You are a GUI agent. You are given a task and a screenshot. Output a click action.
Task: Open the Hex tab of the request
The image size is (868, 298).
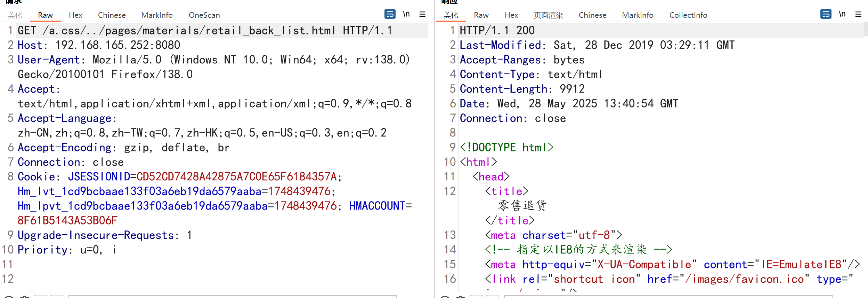[x=75, y=15]
